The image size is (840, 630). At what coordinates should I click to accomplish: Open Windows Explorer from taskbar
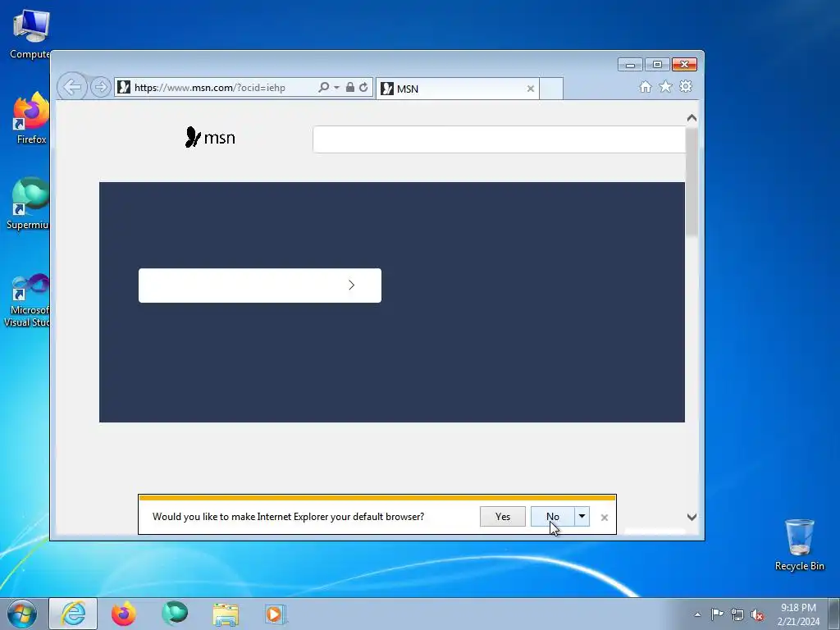(x=226, y=614)
